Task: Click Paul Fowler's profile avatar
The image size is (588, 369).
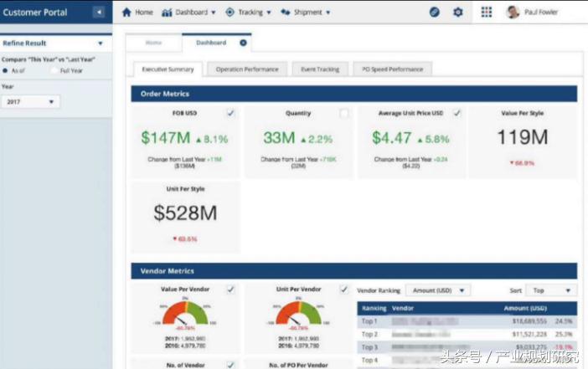Action: pos(513,13)
